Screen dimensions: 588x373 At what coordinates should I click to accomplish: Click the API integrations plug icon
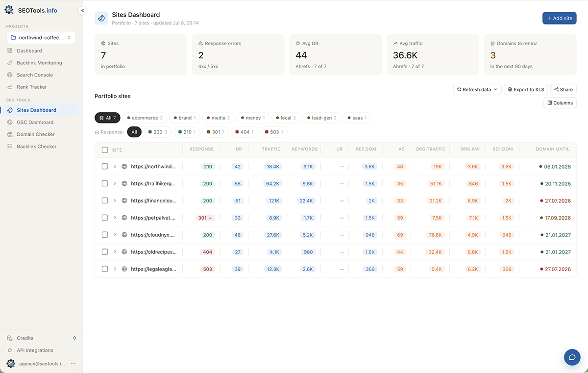(x=10, y=350)
